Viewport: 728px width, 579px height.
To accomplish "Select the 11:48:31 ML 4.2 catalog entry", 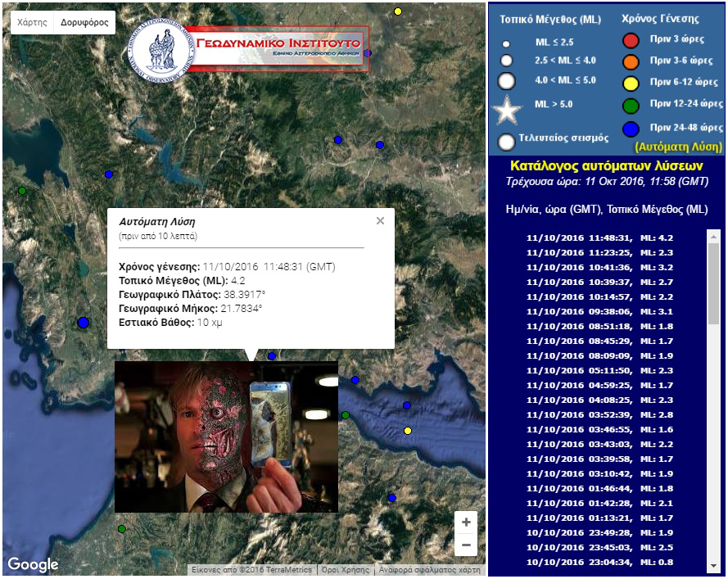I will tap(599, 237).
